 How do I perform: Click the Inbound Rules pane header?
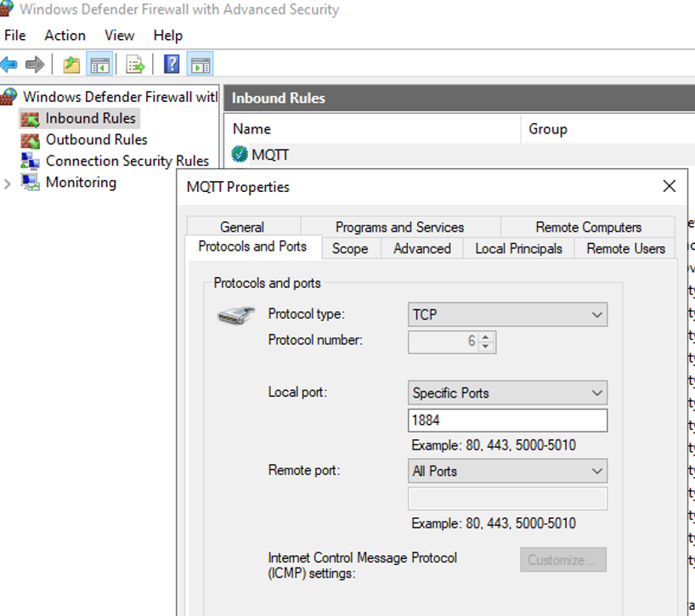pyautogui.click(x=459, y=98)
